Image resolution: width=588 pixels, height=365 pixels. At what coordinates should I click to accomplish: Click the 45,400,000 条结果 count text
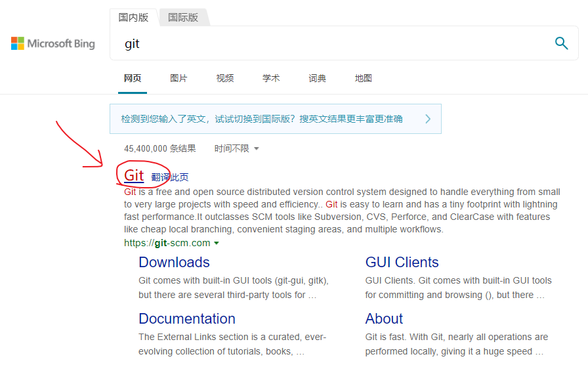[160, 148]
